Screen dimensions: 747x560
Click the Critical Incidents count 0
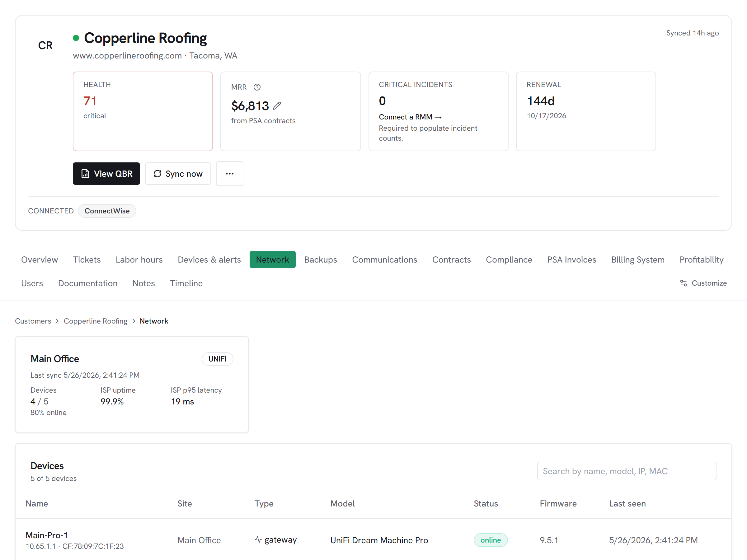[382, 100]
